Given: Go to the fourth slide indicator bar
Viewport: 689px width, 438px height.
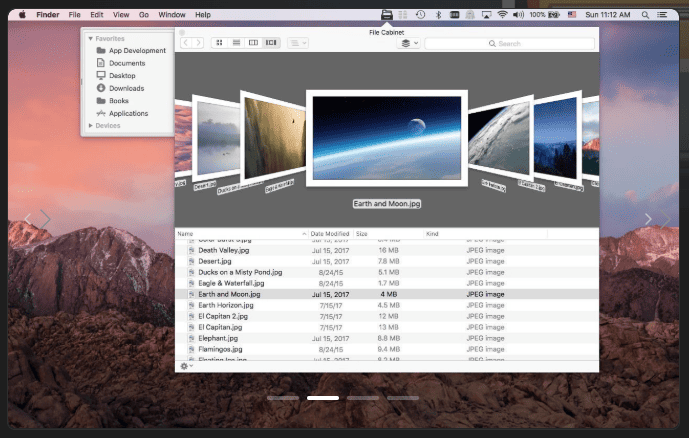Looking at the screenshot, I should [x=403, y=398].
